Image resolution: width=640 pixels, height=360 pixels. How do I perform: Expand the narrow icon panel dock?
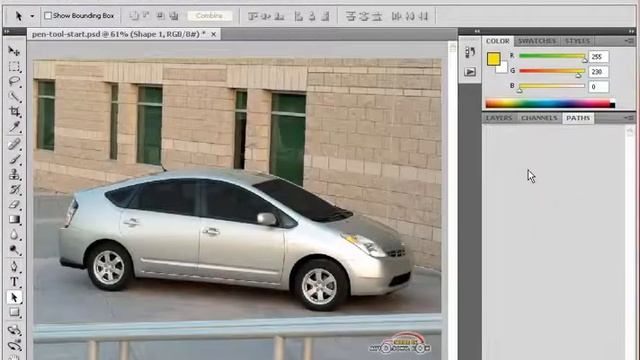477,31
